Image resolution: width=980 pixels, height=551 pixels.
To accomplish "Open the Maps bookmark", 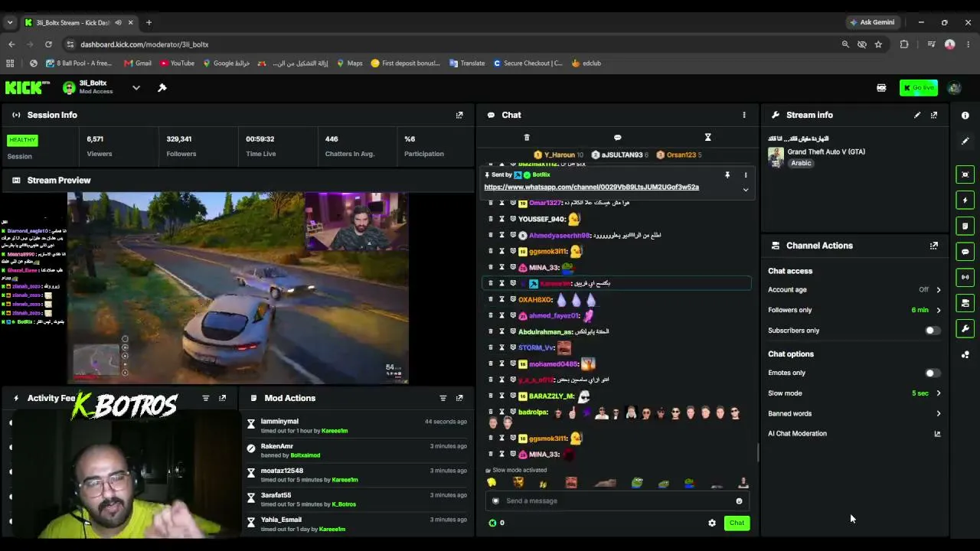I will click(350, 64).
